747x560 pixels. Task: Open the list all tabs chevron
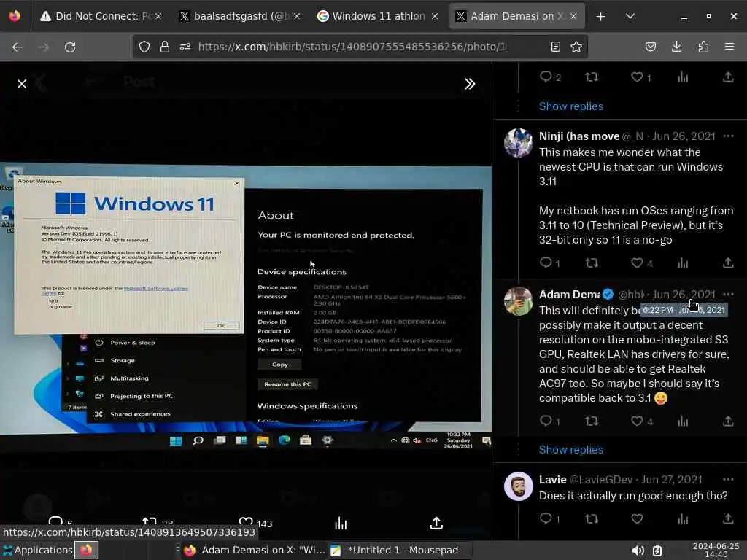[630, 16]
